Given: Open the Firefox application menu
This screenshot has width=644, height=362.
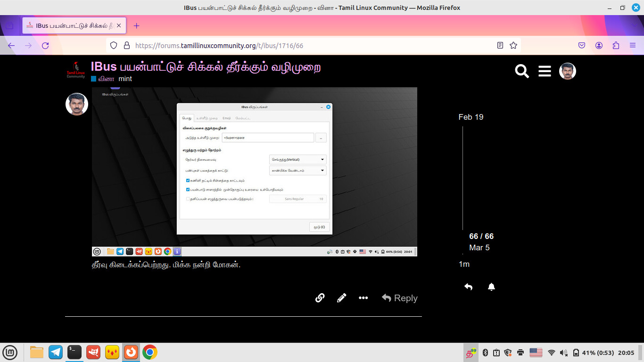Looking at the screenshot, I should (633, 45).
